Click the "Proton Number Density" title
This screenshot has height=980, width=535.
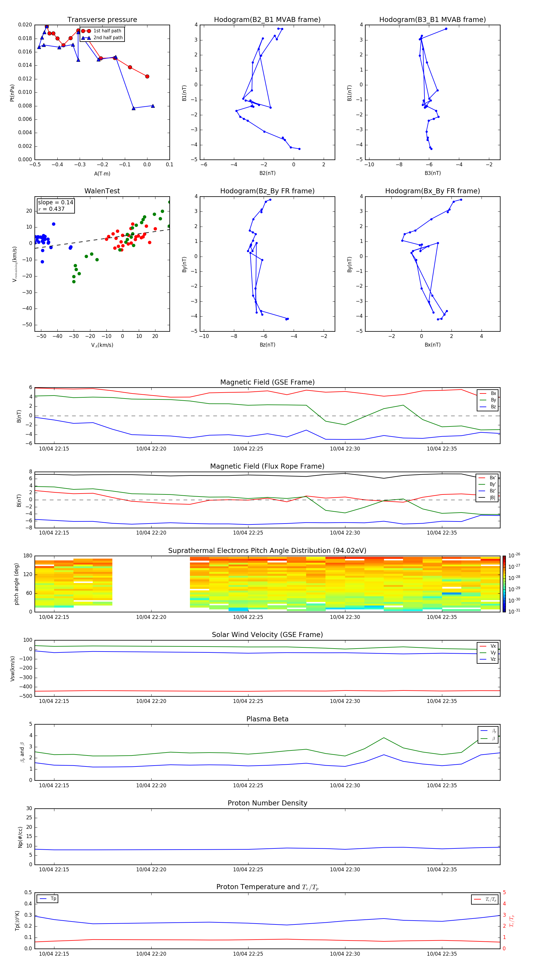point(267,803)
